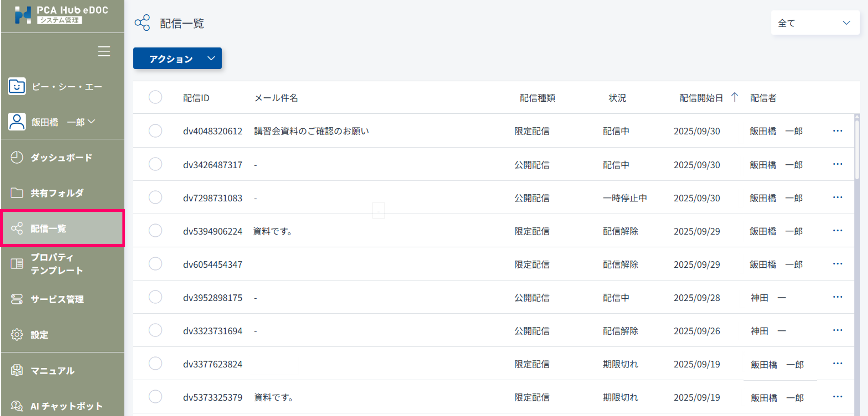This screenshot has width=868, height=416.
Task: Open three-dot menu for dv4048320612 row
Action: pyautogui.click(x=837, y=131)
